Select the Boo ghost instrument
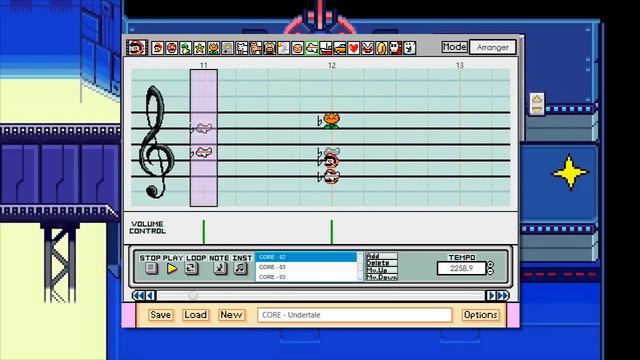 [x=409, y=48]
